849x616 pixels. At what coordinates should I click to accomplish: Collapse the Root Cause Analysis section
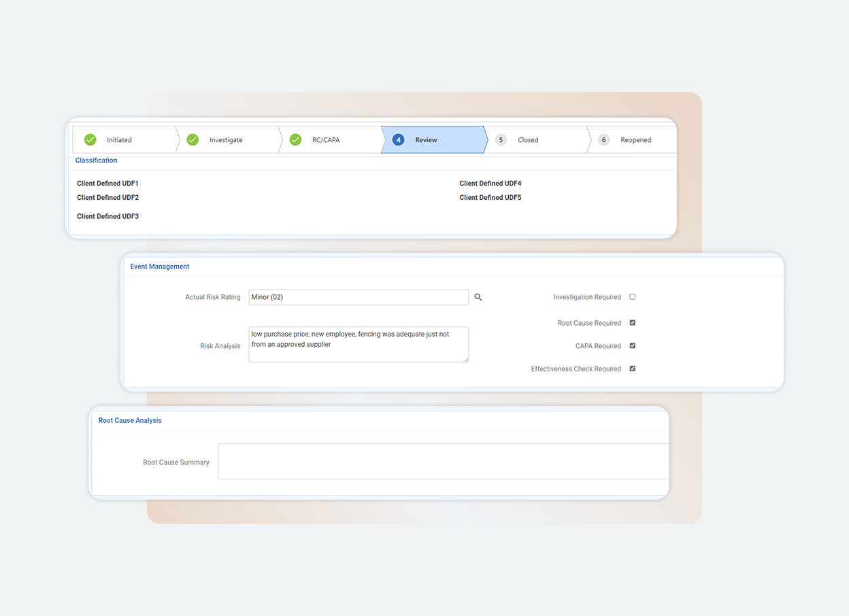(129, 420)
